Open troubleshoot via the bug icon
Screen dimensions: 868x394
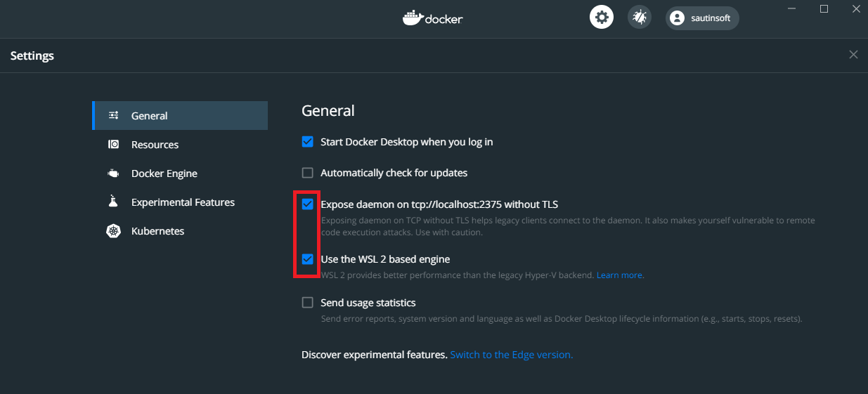pos(639,18)
